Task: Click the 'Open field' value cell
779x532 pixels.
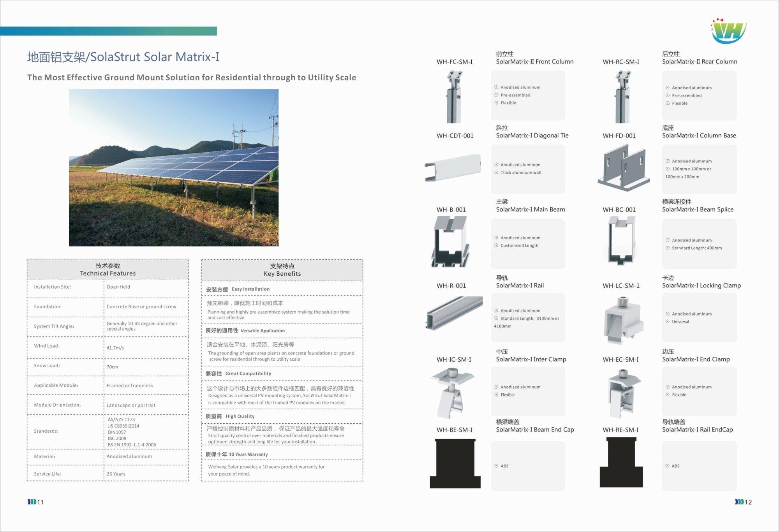Action: tap(118, 287)
